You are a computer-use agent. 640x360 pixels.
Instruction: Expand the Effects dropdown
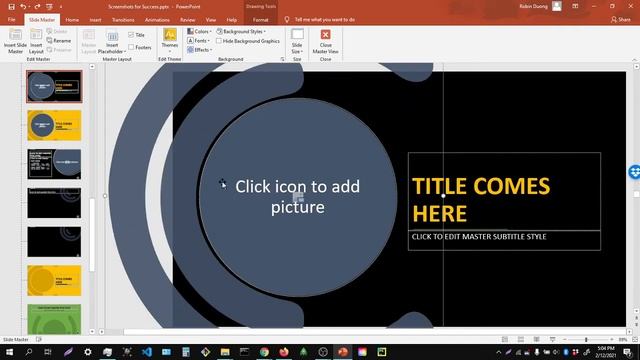click(200, 50)
